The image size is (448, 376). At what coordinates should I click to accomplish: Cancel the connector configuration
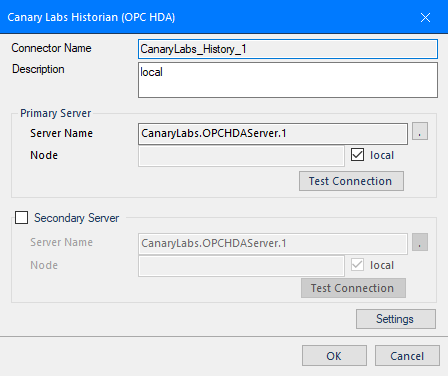coord(407,356)
